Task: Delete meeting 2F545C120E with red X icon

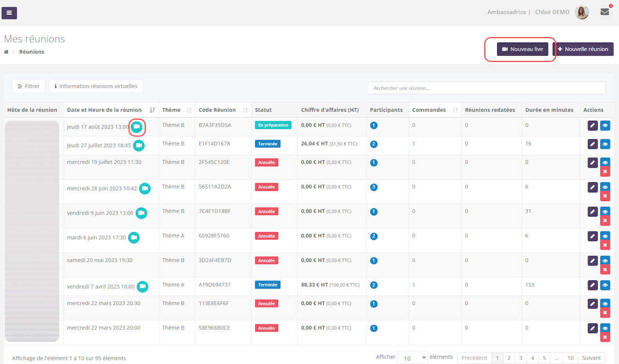Action: (605, 172)
